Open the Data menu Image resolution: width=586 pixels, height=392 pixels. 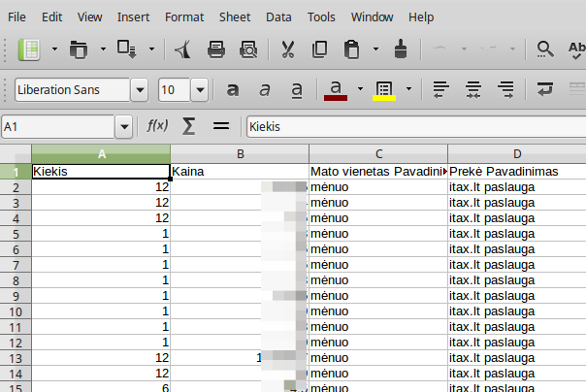tap(278, 16)
